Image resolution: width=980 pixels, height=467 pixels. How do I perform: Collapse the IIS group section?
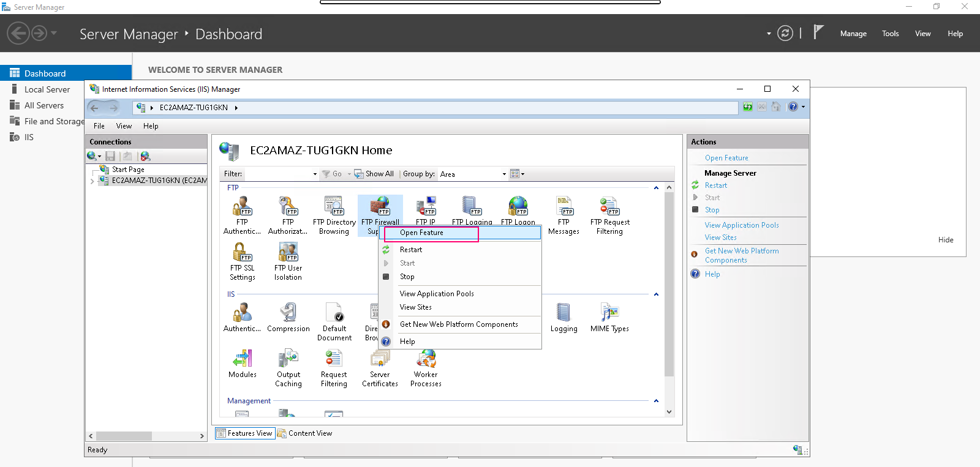656,294
